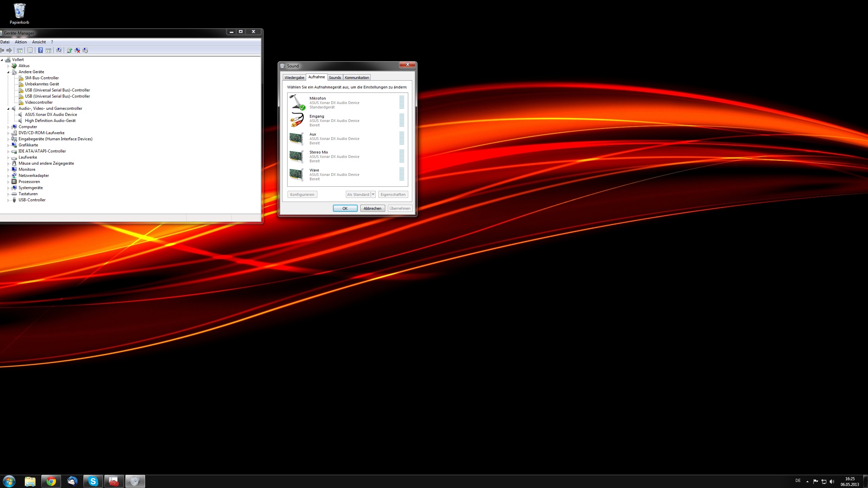Open the blue help icon in toolbar
The height and width of the screenshot is (488, 868).
40,50
